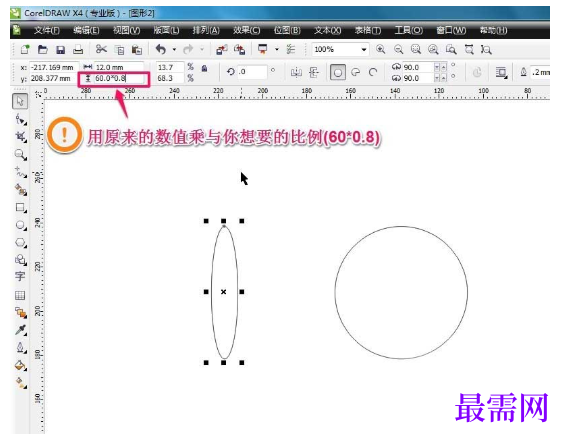Viewport: 567px width, 439px height.
Task: Click the Import icon
Action: (x=221, y=50)
